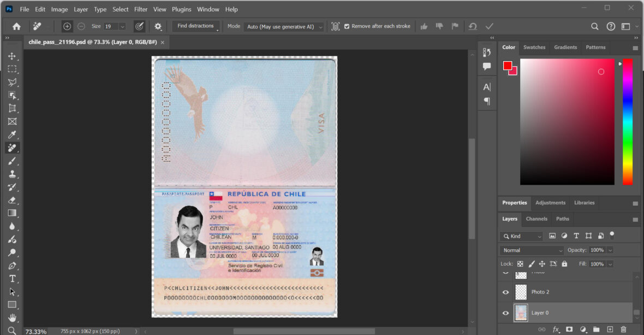Click the zoom percentage field 73.33%

[x=36, y=331]
